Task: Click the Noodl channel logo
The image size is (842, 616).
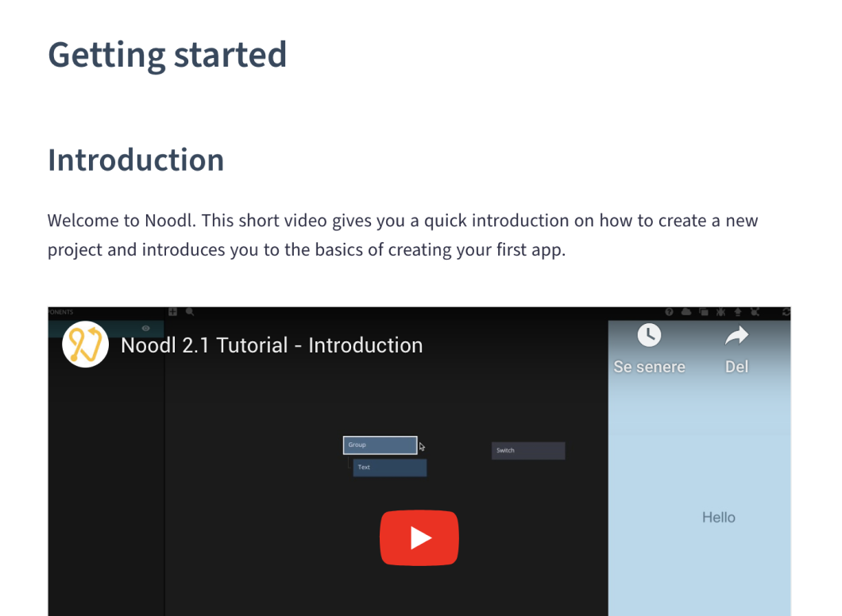Action: (x=85, y=345)
